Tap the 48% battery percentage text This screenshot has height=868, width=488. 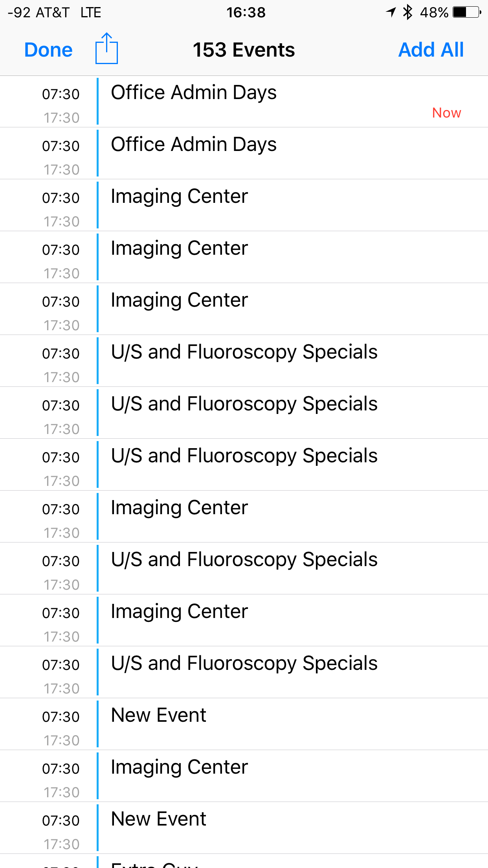434,13
